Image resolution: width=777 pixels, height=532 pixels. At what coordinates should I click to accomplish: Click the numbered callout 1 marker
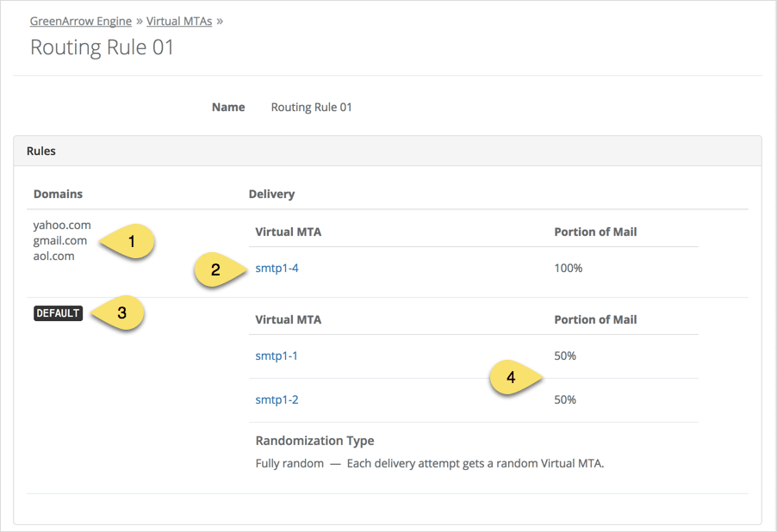coord(130,241)
